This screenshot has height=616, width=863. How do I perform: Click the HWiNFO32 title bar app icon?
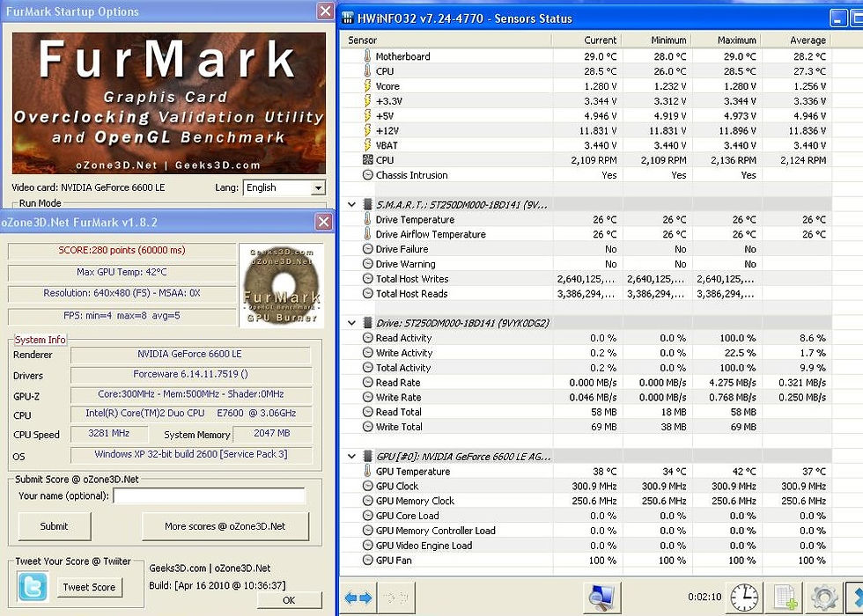pyautogui.click(x=347, y=18)
